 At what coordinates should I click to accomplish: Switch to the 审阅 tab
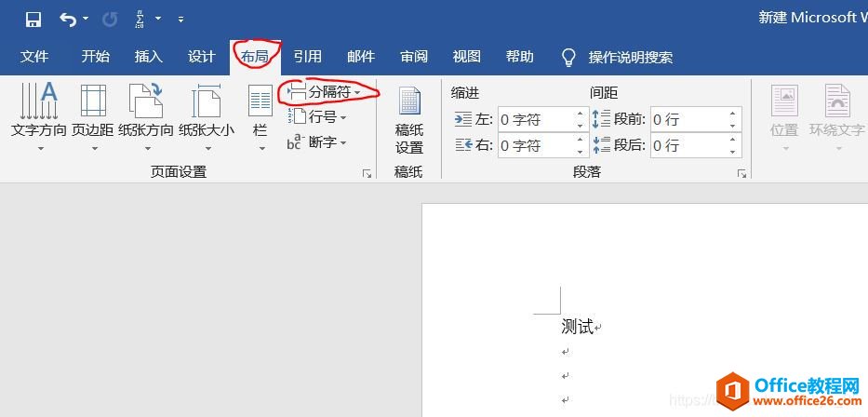click(414, 57)
